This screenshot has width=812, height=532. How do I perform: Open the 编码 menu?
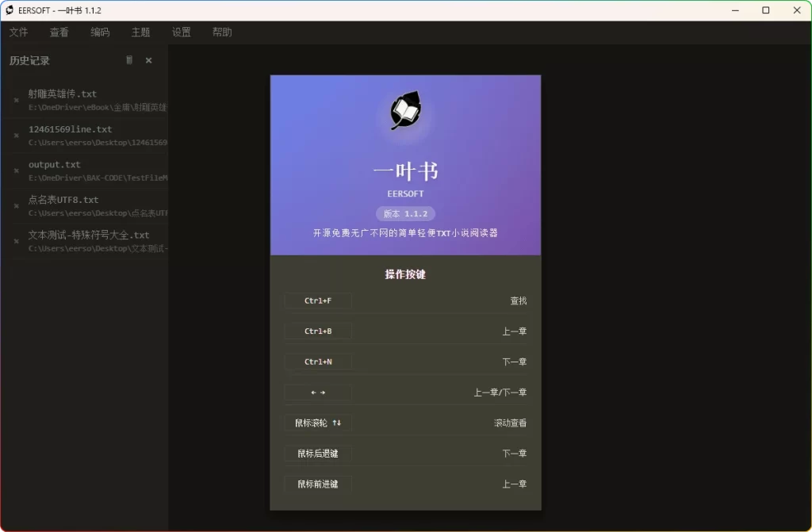click(x=100, y=33)
